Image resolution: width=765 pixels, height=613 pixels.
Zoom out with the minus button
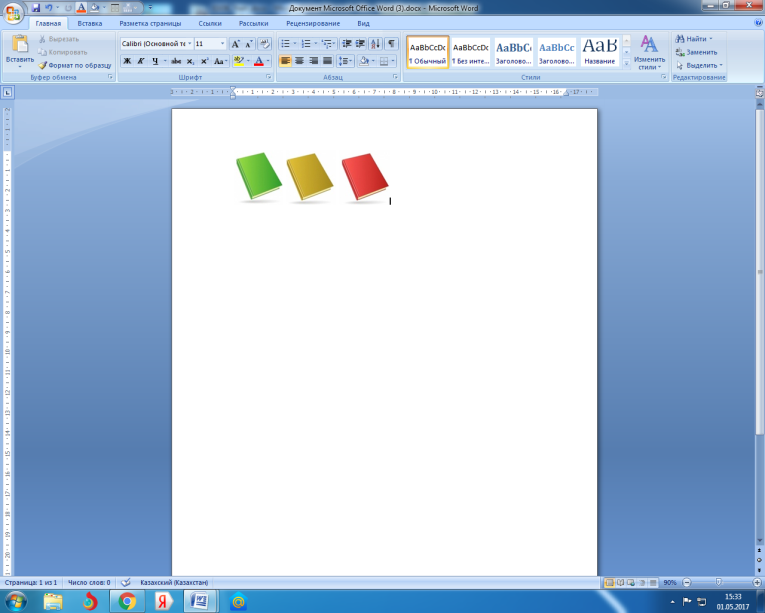(x=687, y=582)
